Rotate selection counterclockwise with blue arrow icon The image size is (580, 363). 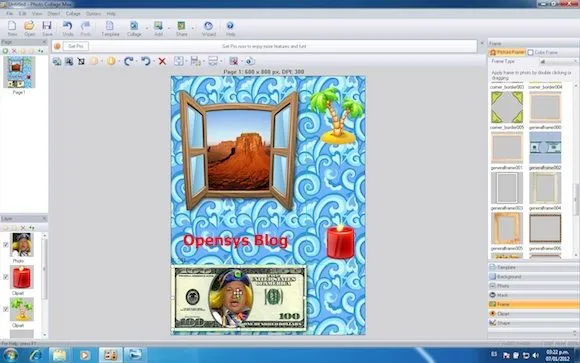tap(145, 61)
